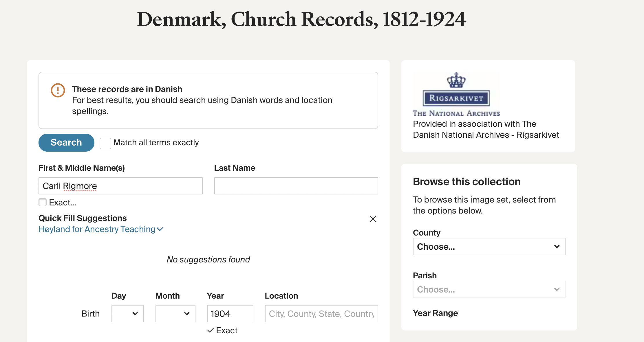Screen dimensions: 644x342
Task: Click the Year Range label
Action: [435, 313]
